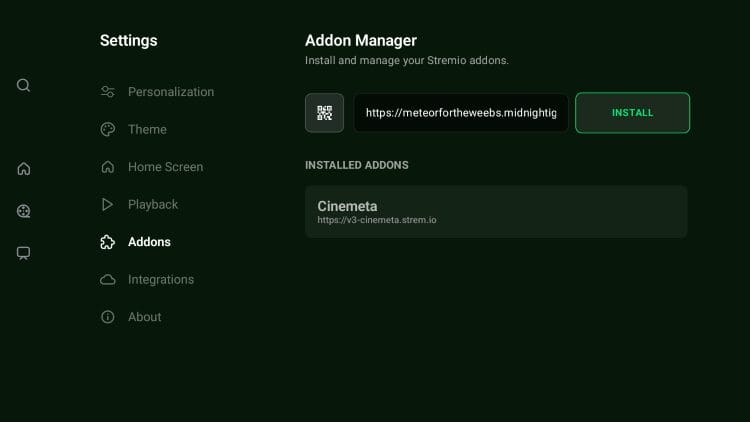This screenshot has width=750, height=422.
Task: Click the Personalization sliders icon
Action: pos(108,91)
